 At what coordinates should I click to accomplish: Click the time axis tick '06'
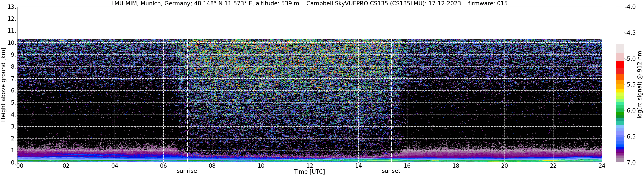[163, 166]
